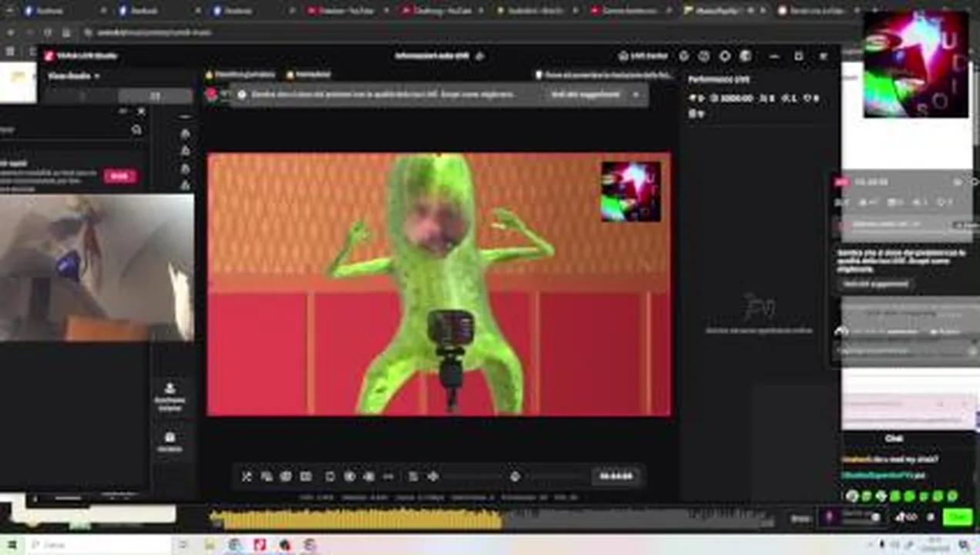Click the green Chat send button
Viewport: 980px width, 555px height.
point(958,517)
